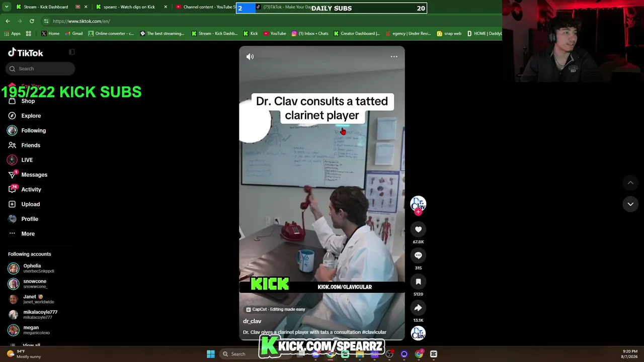Image resolution: width=644 pixels, height=362 pixels.
Task: Go to the previous video
Action: (x=630, y=183)
